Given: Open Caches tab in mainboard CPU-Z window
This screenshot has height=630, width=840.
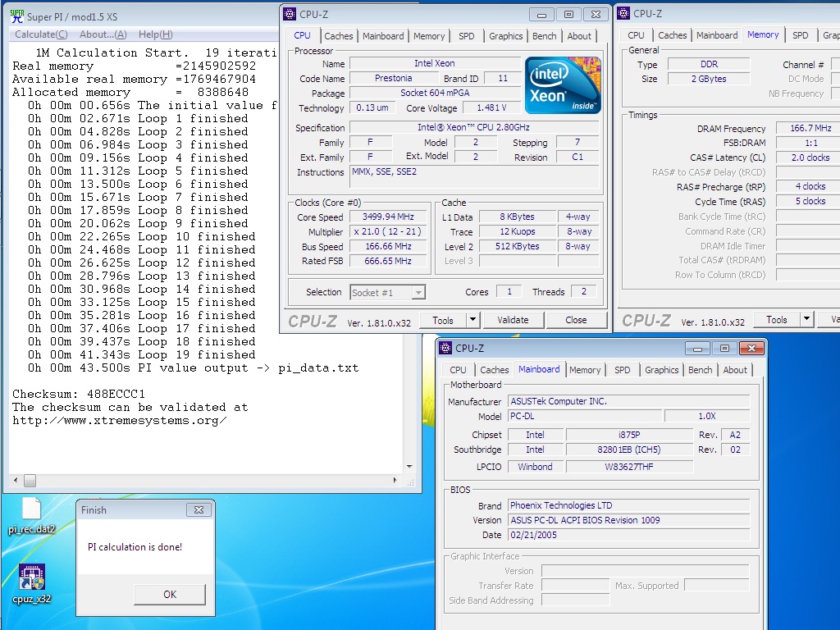Looking at the screenshot, I should (494, 370).
